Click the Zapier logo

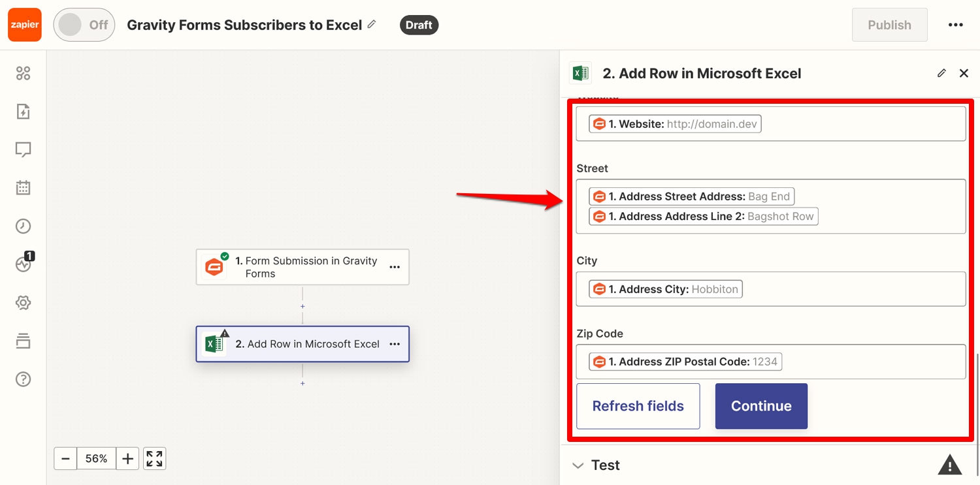(x=25, y=25)
